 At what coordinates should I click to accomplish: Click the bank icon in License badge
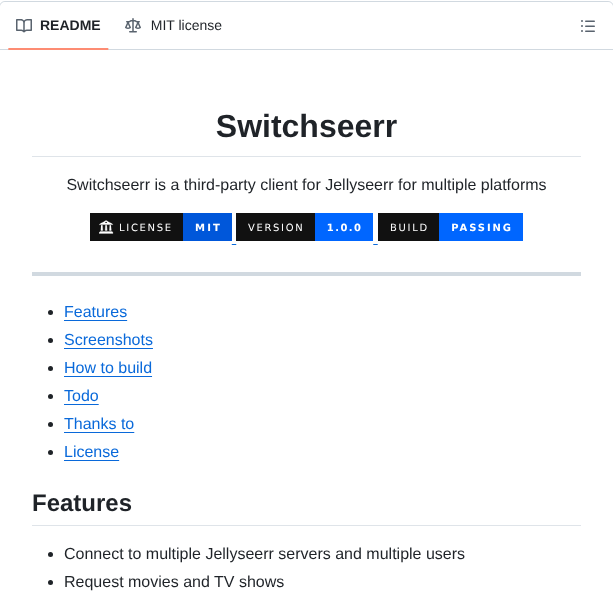click(x=106, y=227)
